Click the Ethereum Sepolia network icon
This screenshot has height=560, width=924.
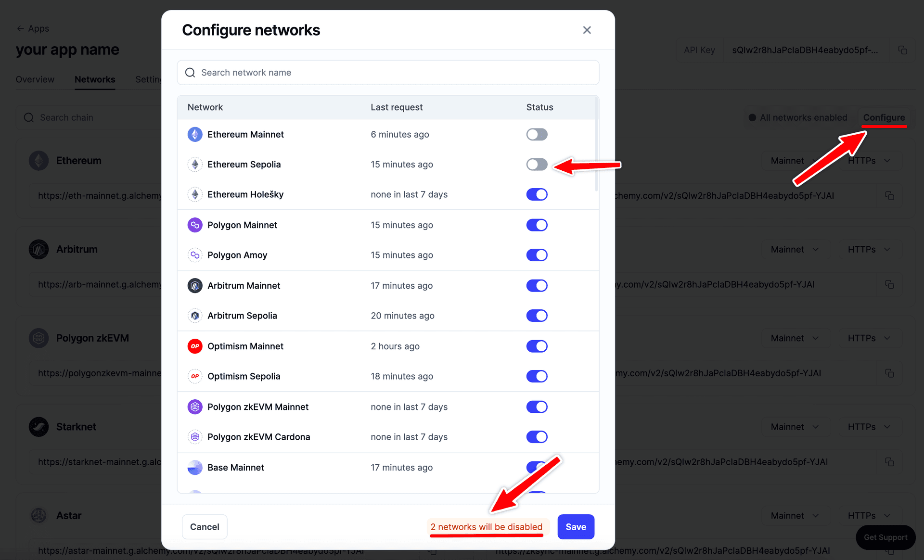pyautogui.click(x=195, y=165)
